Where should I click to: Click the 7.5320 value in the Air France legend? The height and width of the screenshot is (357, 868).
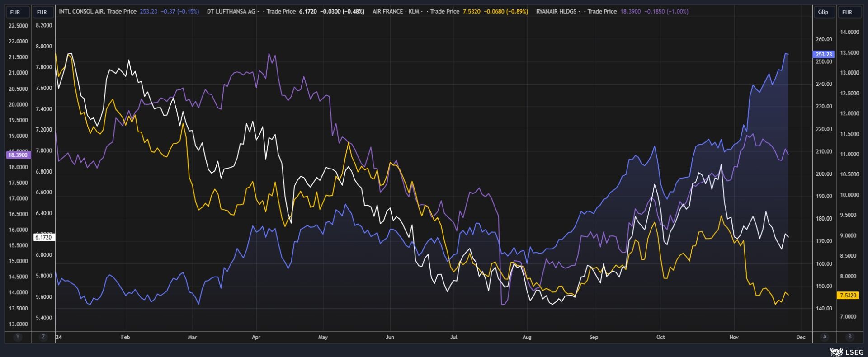(x=472, y=11)
